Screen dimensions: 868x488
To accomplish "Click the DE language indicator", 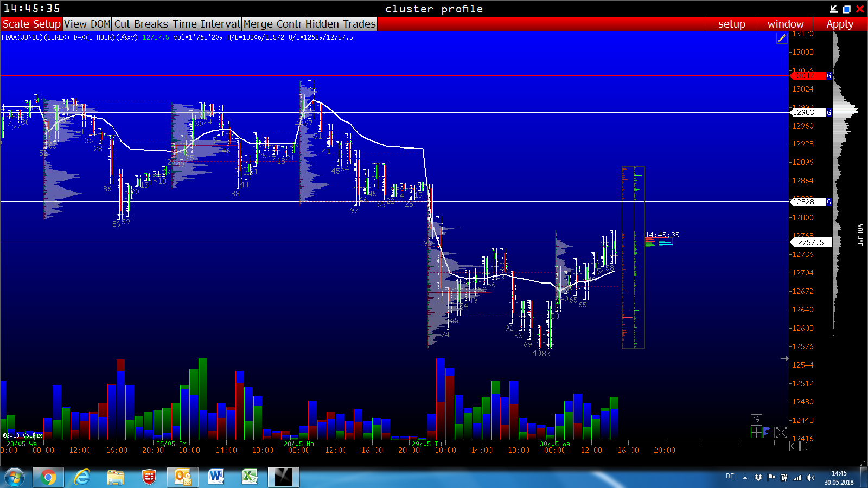I will (730, 477).
